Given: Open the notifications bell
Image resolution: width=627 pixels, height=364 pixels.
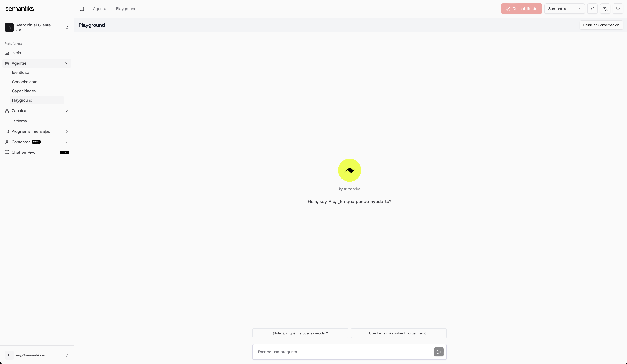Looking at the screenshot, I should [592, 9].
